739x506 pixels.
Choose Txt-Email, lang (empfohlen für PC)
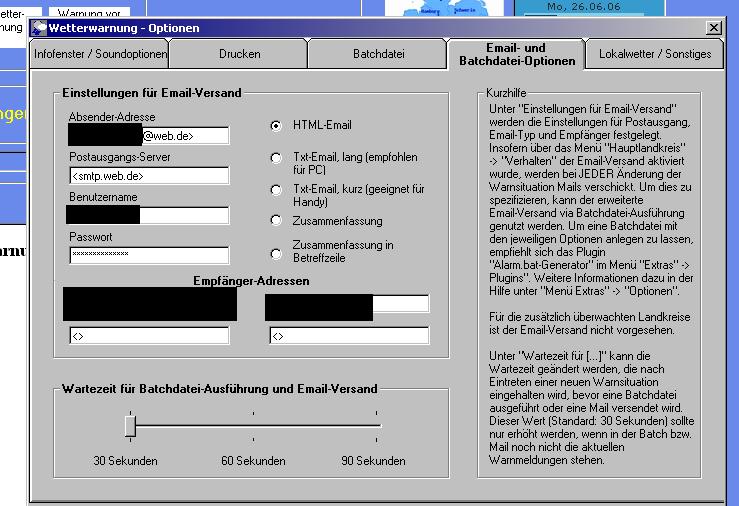pos(276,158)
